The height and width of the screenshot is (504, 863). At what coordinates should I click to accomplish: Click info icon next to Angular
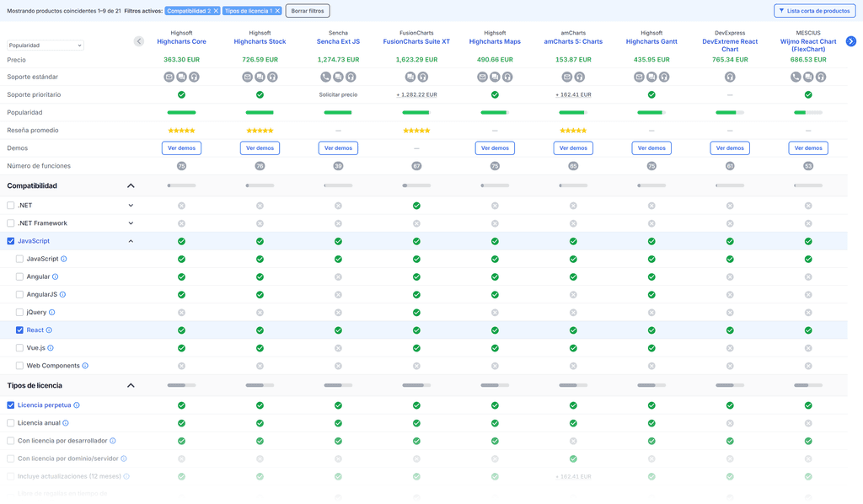pyautogui.click(x=55, y=276)
